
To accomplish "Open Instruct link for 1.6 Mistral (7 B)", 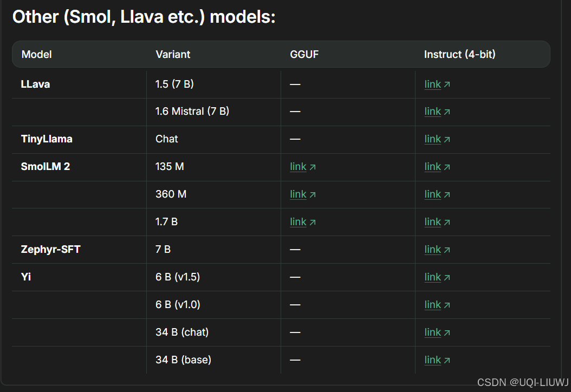I will pos(437,112).
